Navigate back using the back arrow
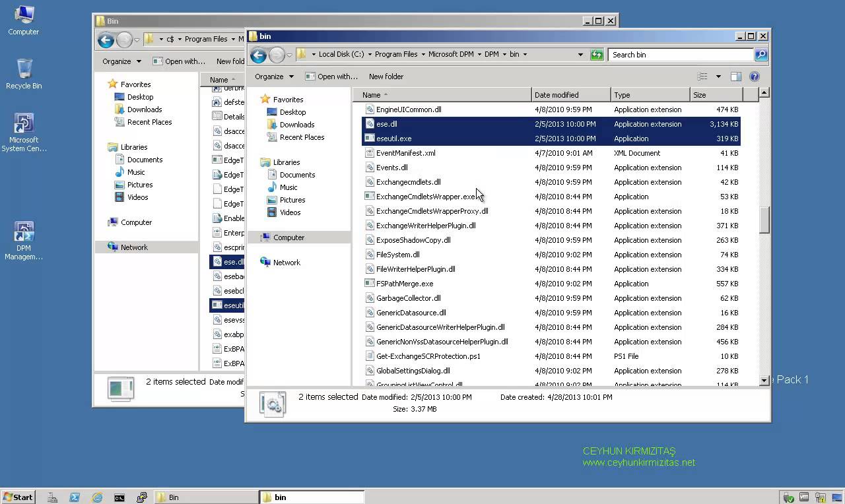This screenshot has width=845, height=504. [258, 55]
